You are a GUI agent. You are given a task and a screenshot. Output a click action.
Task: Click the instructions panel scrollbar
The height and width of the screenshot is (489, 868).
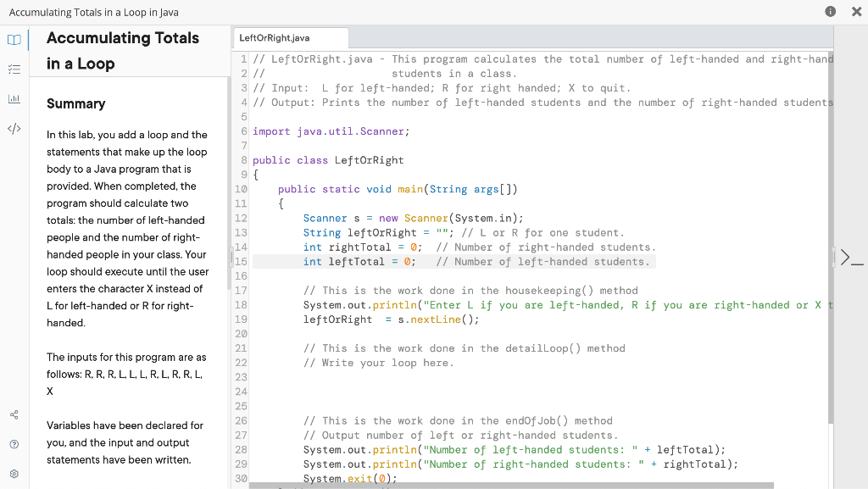tap(229, 182)
